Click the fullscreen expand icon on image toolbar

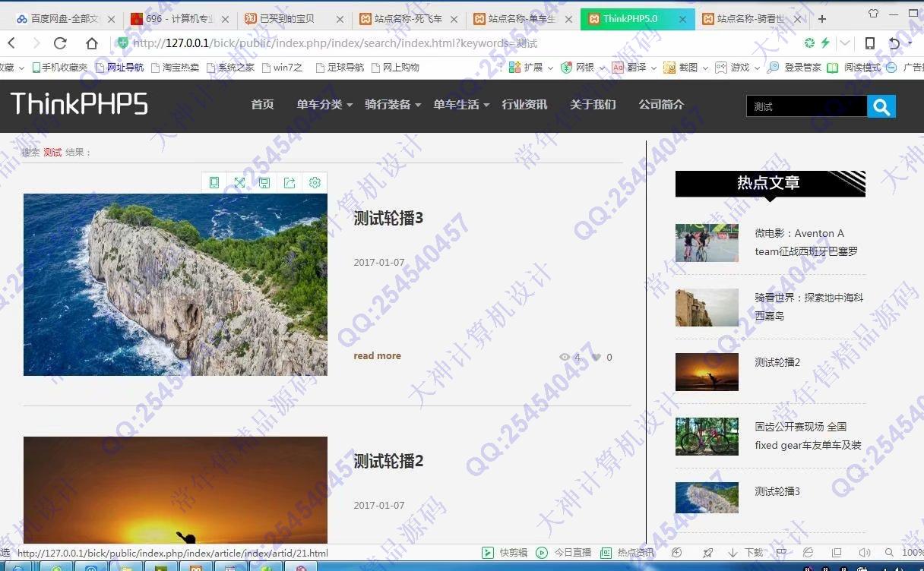[x=239, y=182]
